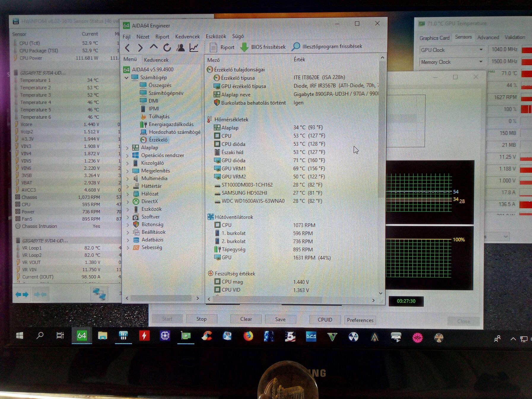The image size is (532, 399).
Task: Open the Fájl menu
Action: tap(127, 37)
